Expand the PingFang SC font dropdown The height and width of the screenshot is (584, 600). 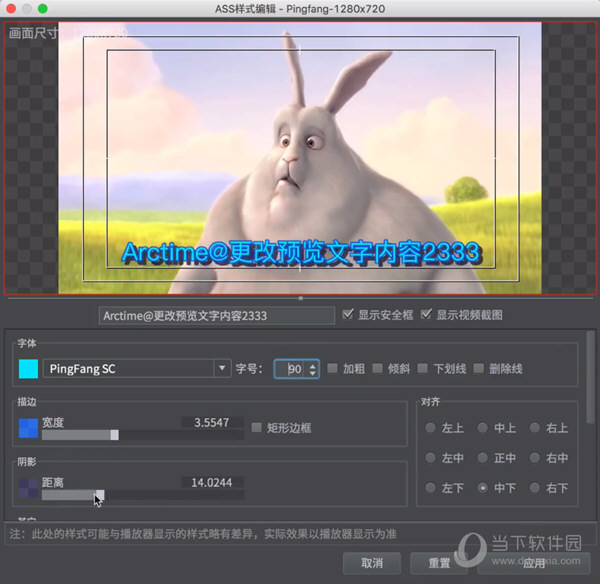(x=222, y=369)
